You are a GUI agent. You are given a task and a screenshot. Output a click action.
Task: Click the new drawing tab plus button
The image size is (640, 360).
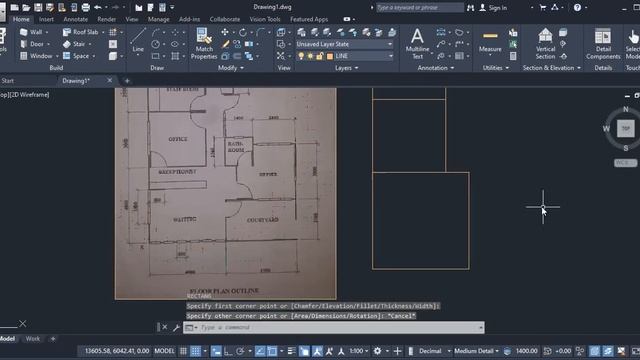tap(127, 81)
